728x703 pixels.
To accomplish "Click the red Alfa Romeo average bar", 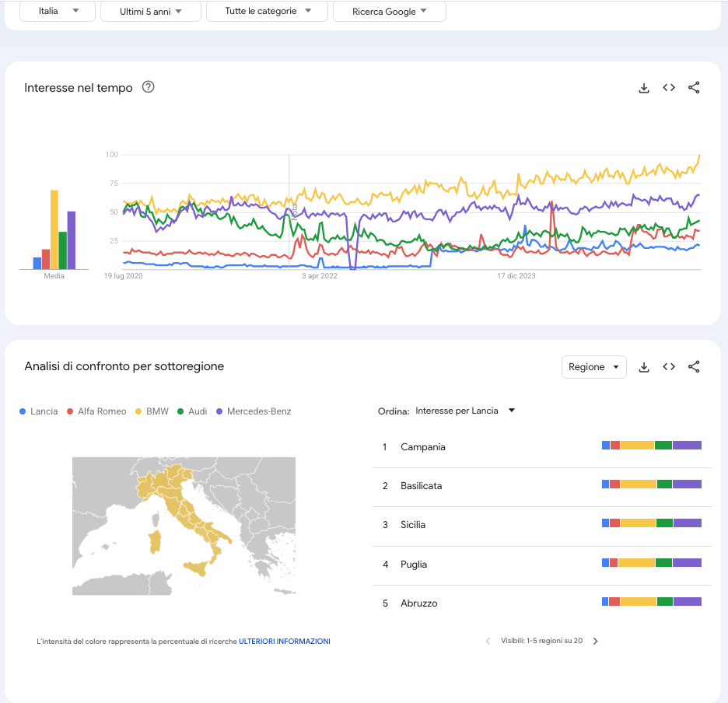I will [x=45, y=259].
